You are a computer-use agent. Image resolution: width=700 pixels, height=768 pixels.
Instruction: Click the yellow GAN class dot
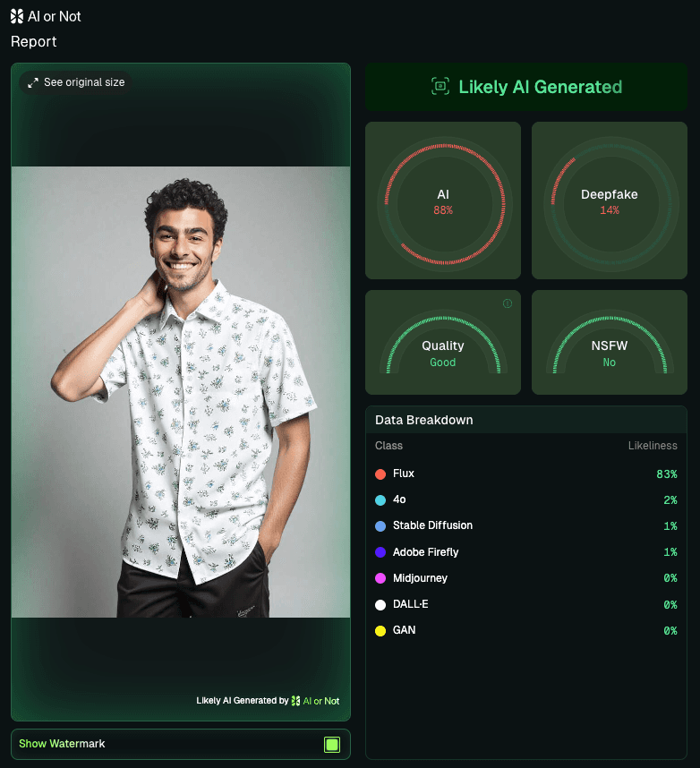click(x=380, y=631)
